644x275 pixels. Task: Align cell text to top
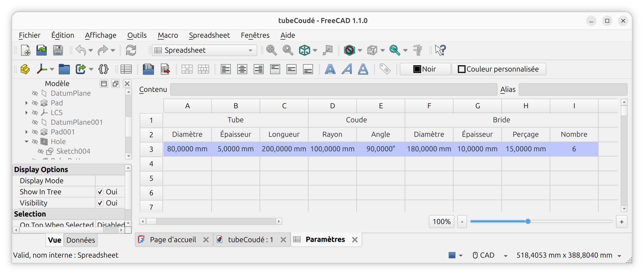275,69
